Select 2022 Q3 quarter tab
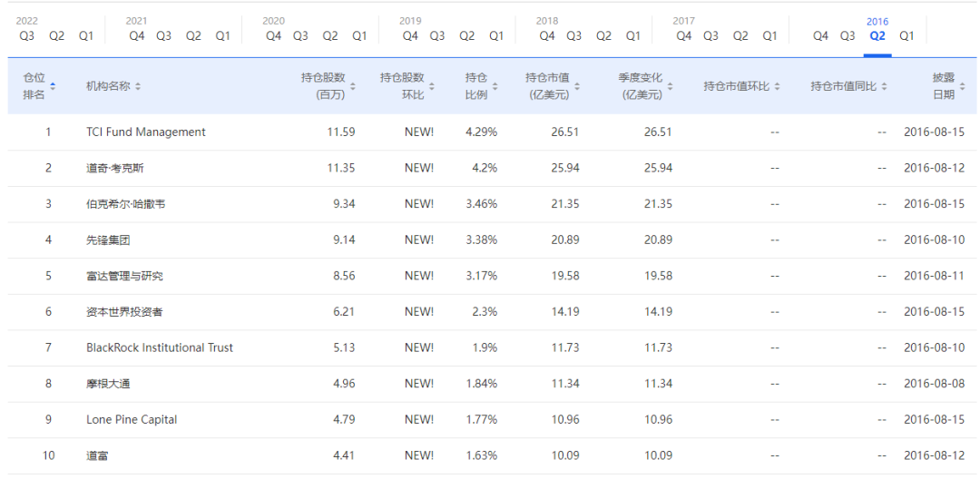 coord(27,36)
